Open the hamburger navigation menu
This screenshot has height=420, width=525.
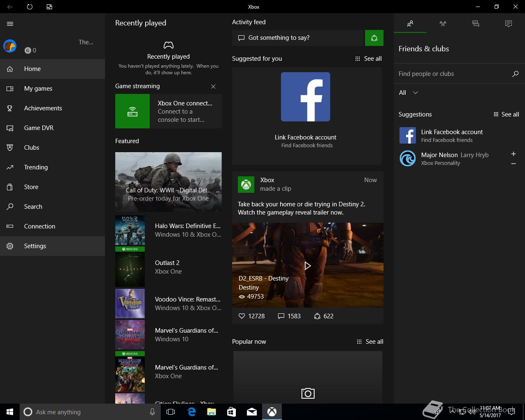click(x=10, y=24)
